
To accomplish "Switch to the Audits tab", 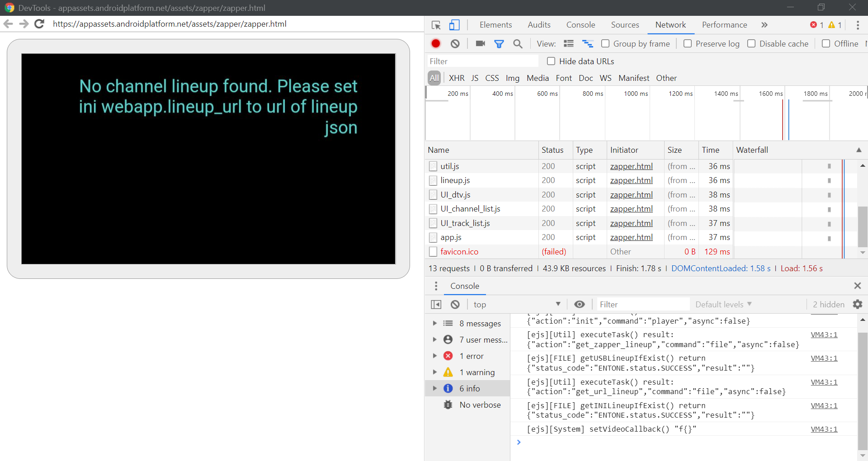I will tap(539, 25).
